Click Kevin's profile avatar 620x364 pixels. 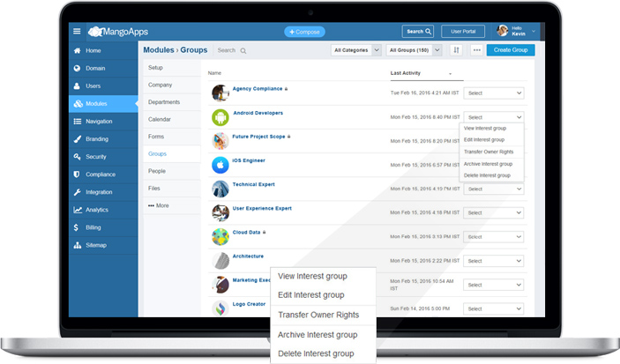502,31
